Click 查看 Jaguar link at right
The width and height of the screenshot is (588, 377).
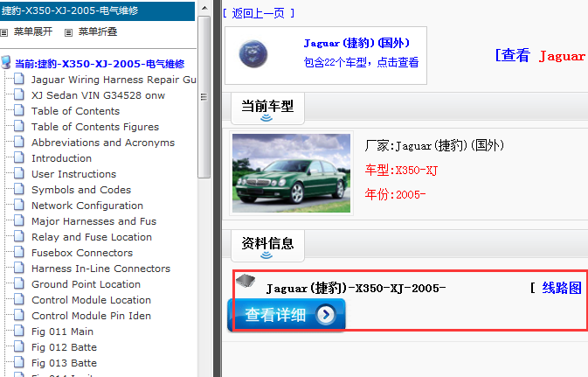[x=540, y=56]
